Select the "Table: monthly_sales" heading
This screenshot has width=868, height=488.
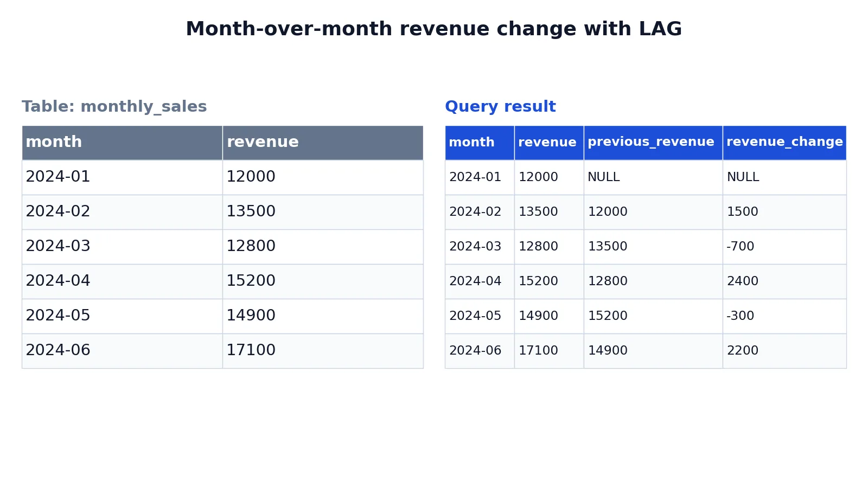114,107
